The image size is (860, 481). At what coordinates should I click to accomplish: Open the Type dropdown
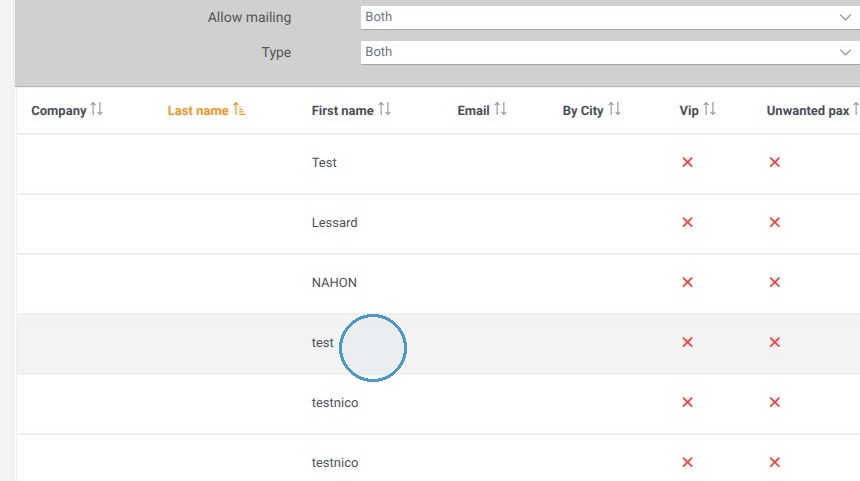(x=610, y=52)
